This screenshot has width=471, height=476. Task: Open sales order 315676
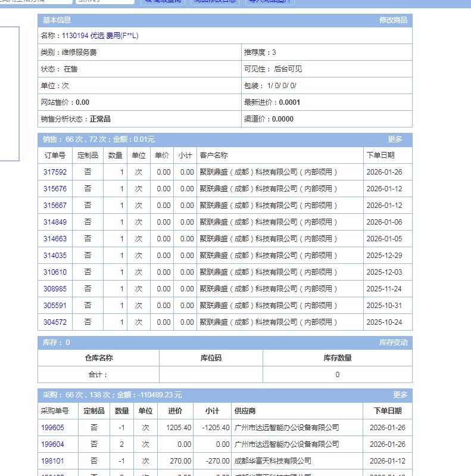pyautogui.click(x=55, y=189)
